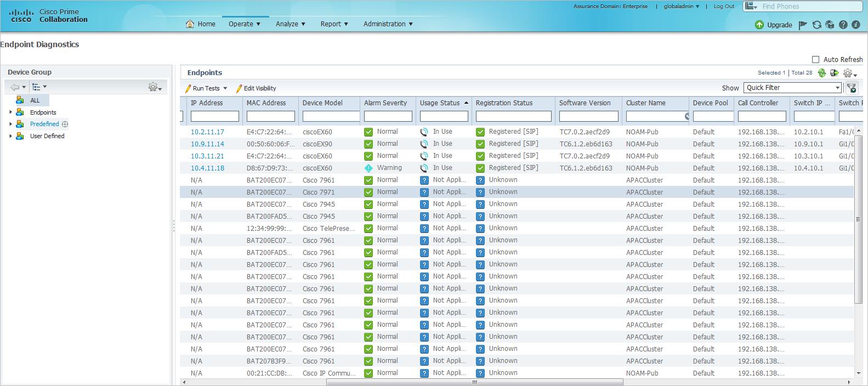Click the Registered status icon for 10.9.11.14

(480, 144)
